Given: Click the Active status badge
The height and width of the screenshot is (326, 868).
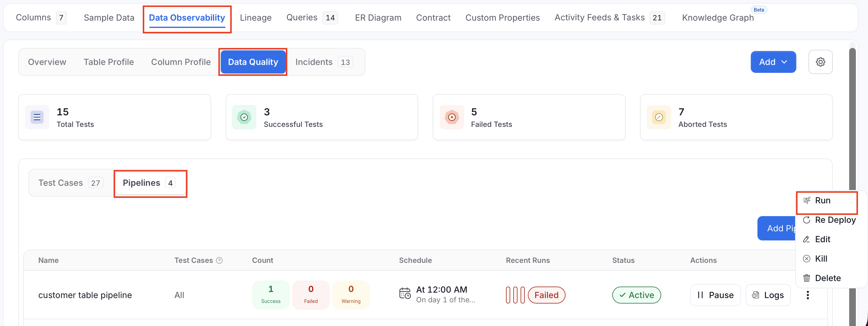Looking at the screenshot, I should click(x=636, y=295).
